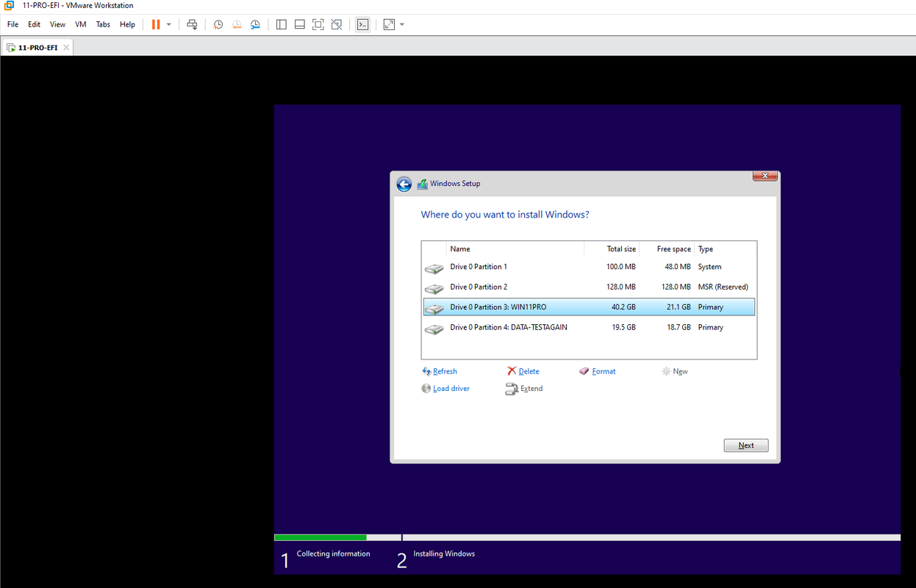This screenshot has width=916, height=588.
Task: Sort by the Free space column header
Action: pos(667,249)
